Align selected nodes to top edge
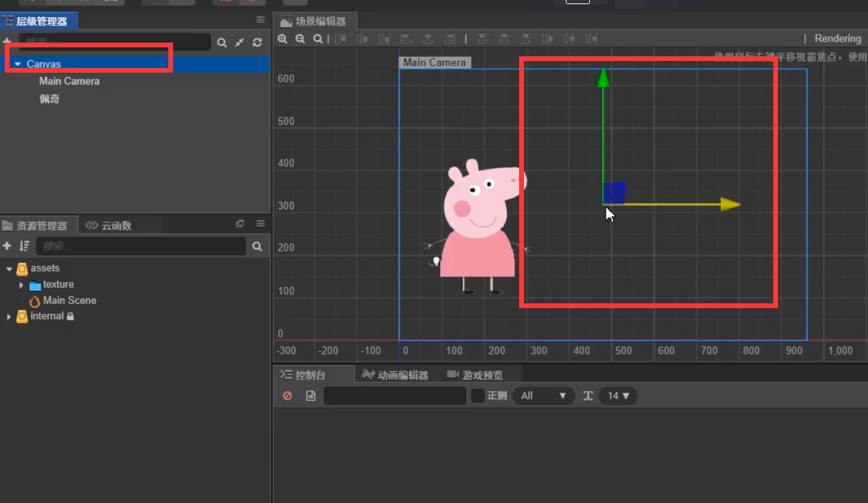This screenshot has height=503, width=868. tap(341, 39)
